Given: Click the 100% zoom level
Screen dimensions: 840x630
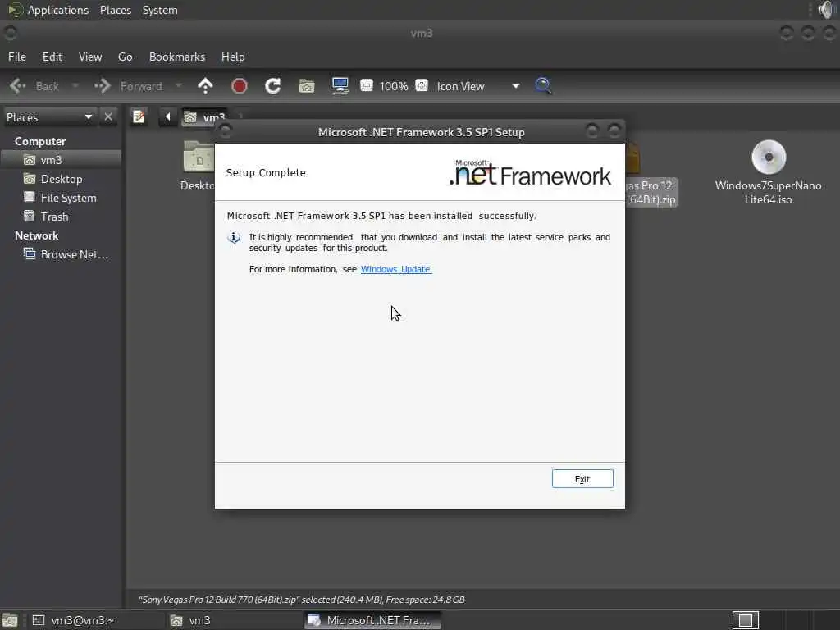Looking at the screenshot, I should point(394,86).
